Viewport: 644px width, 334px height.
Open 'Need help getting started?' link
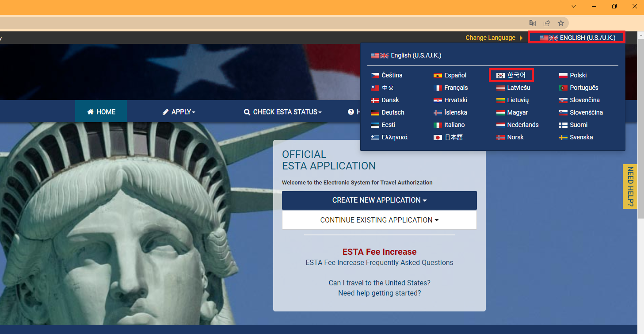(379, 293)
